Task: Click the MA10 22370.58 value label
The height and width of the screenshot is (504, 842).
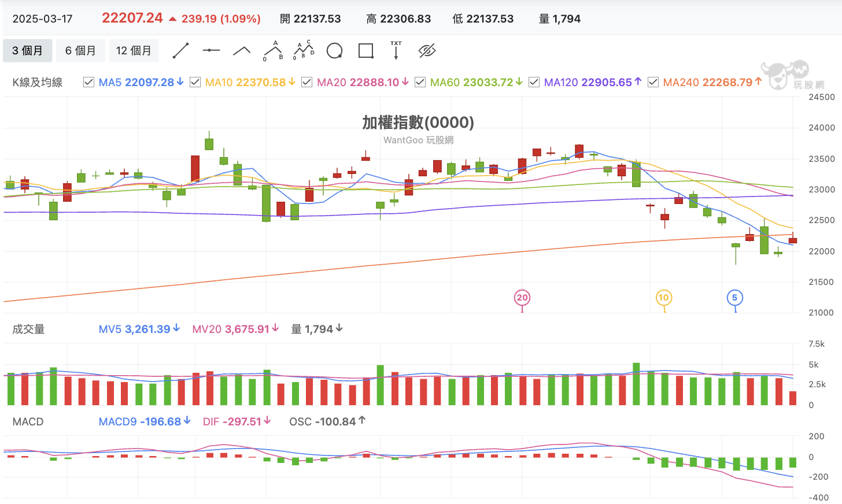Action: click(250, 82)
